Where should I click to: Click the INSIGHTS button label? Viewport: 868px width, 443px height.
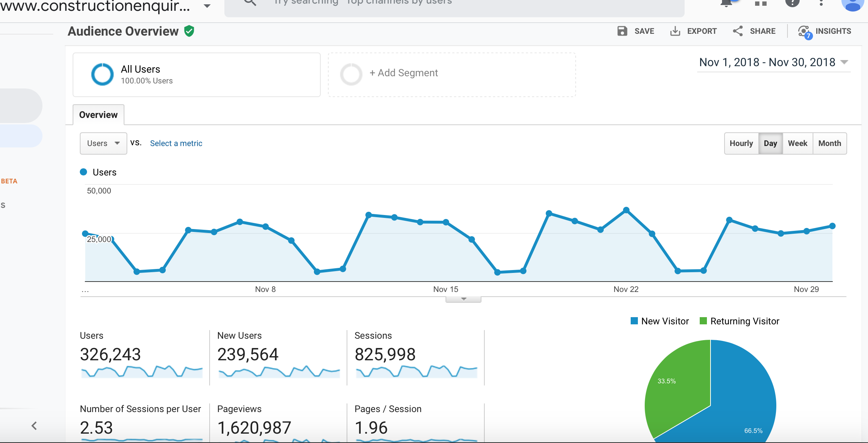[x=833, y=31]
